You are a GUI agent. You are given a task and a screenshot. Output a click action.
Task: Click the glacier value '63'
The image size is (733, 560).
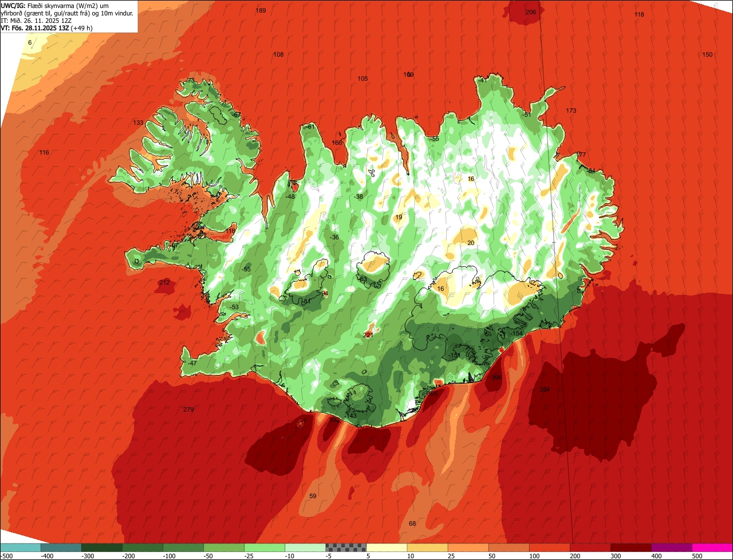[x=362, y=279]
